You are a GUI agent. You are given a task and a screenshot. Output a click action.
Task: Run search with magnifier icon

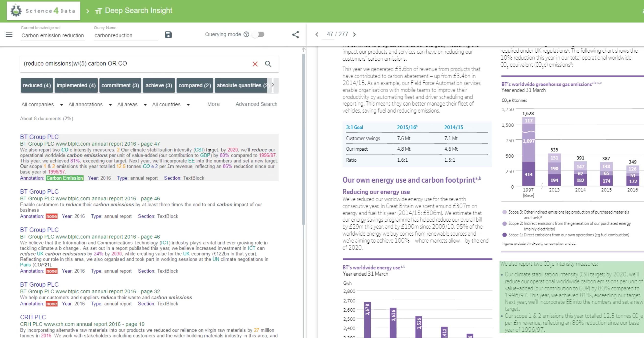268,64
